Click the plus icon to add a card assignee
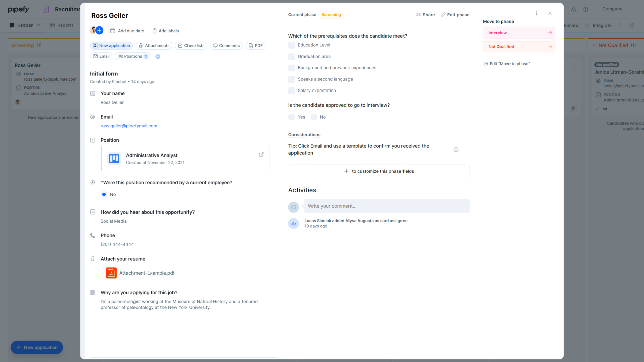The height and width of the screenshot is (362, 644). coord(99,30)
